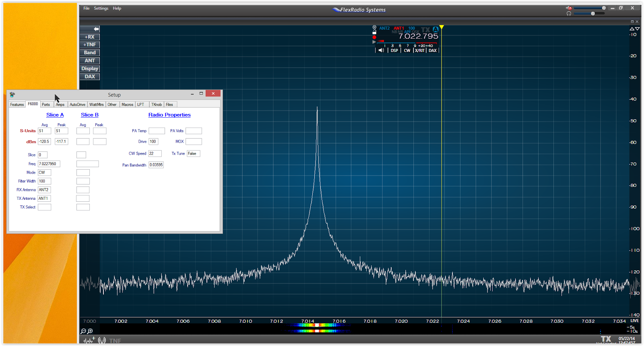Add a receiver with +RX button
This screenshot has height=346, width=644.
pos(90,37)
